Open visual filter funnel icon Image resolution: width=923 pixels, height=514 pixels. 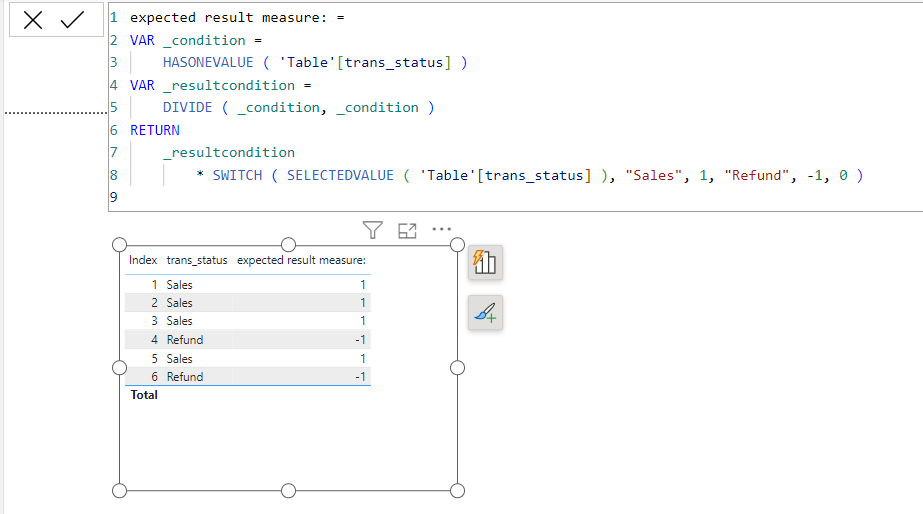[x=373, y=230]
